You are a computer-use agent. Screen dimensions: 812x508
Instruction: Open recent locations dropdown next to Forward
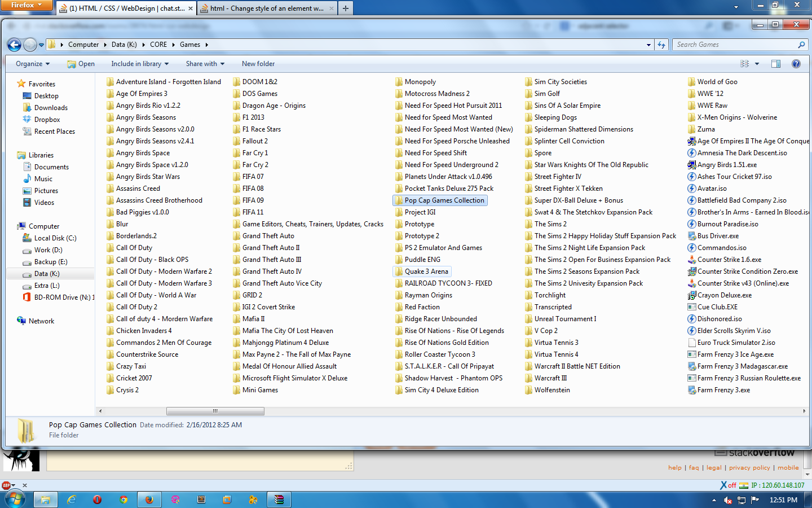coord(42,45)
